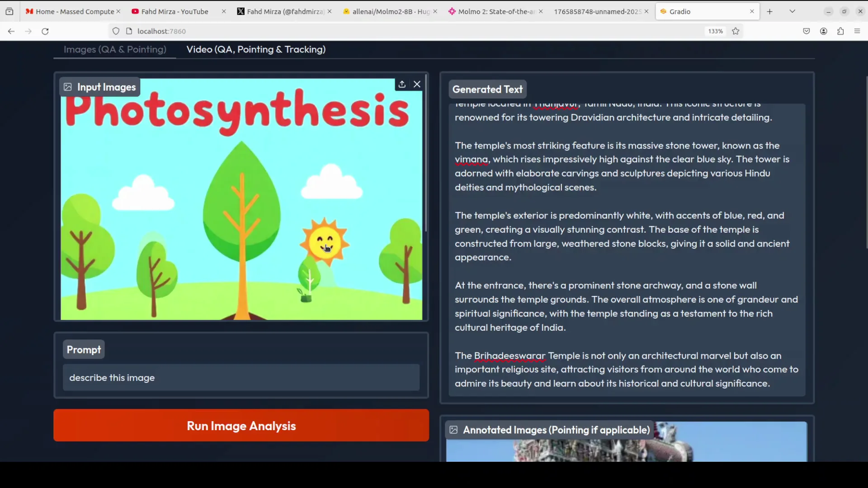Click the Prompt text input field

click(x=241, y=378)
